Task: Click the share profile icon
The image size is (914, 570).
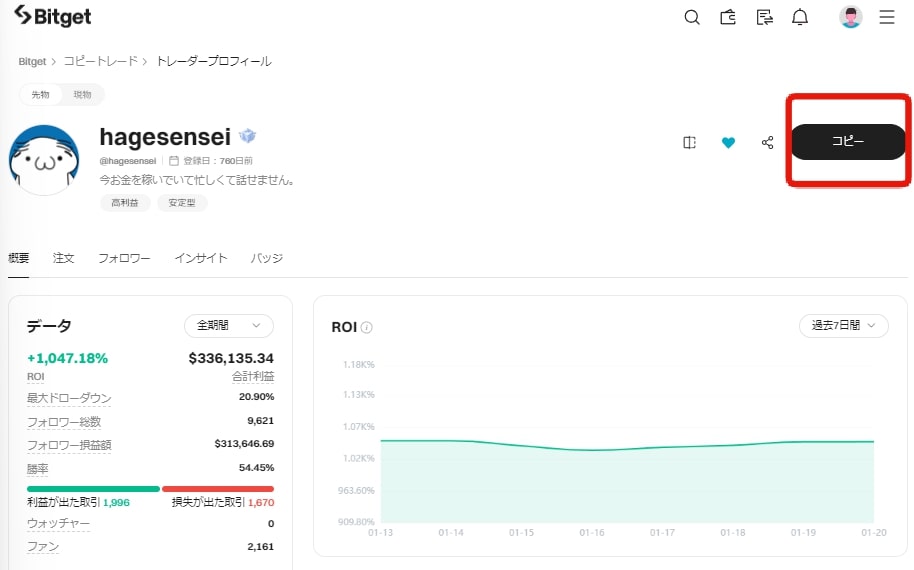Action: (x=768, y=142)
